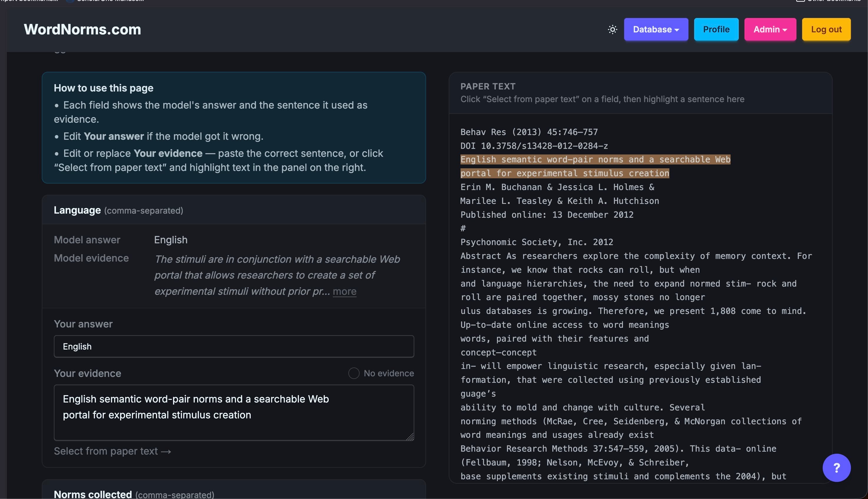Click the author line Erin M. Buchanan & Jessica L. Holmes
The width and height of the screenshot is (868, 499).
557,187
